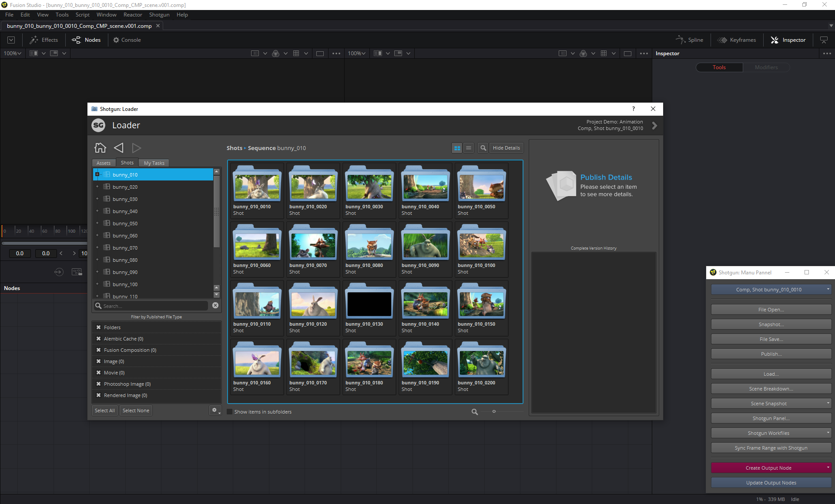Open right viewer options menu dots
This screenshot has height=504, width=835.
click(x=644, y=53)
